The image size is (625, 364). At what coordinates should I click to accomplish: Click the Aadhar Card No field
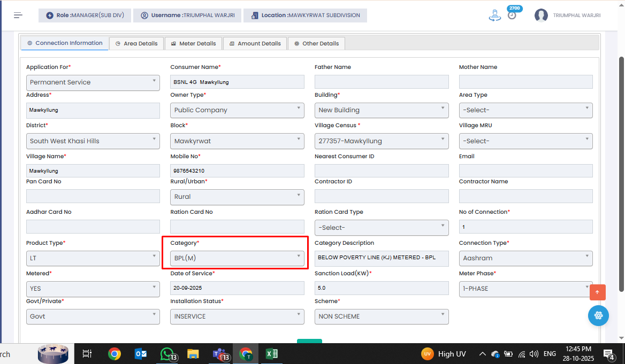click(93, 227)
